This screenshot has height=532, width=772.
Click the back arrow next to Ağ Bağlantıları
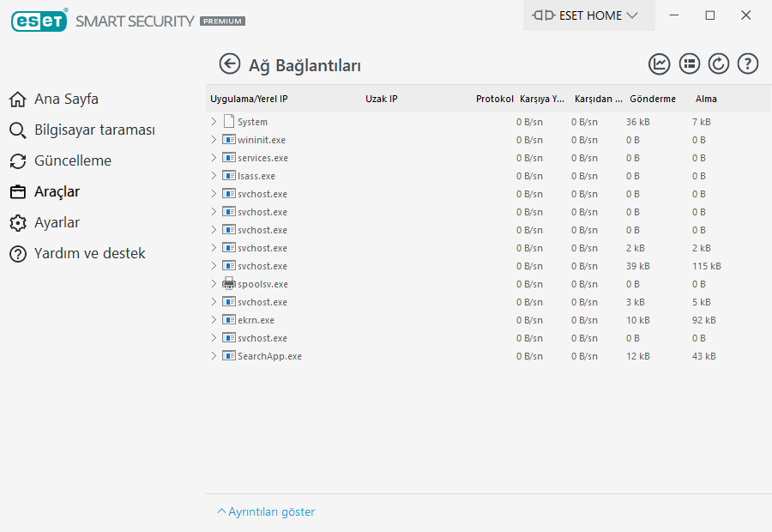coord(229,64)
